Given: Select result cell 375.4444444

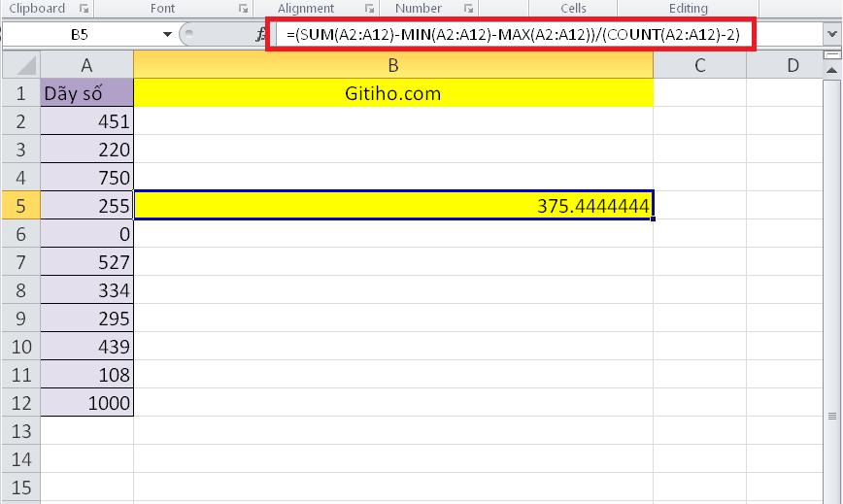Looking at the screenshot, I should 393,205.
